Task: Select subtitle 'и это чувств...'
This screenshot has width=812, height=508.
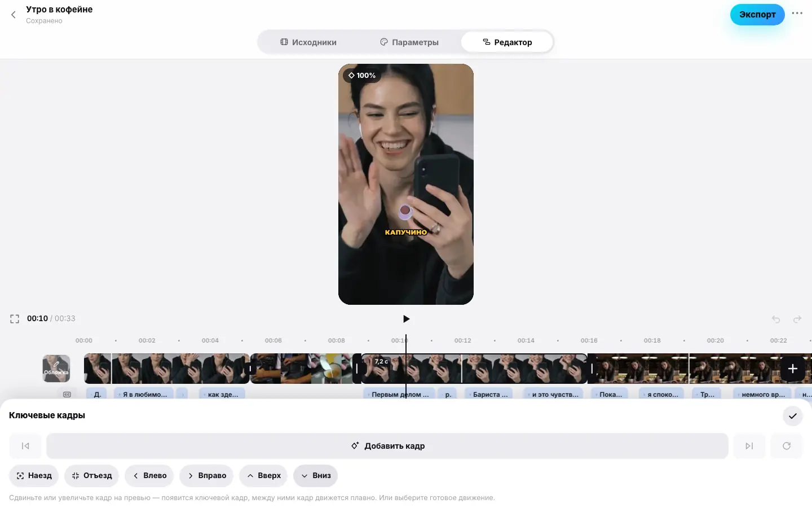Action: (x=554, y=395)
